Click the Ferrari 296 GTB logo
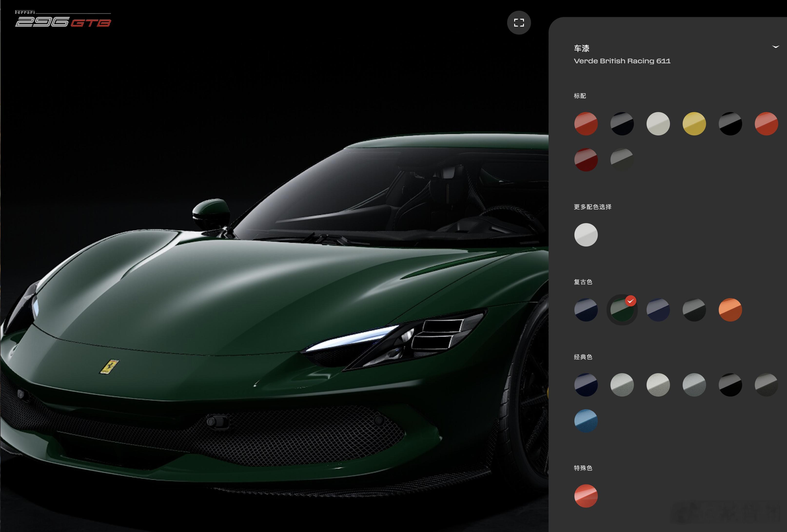This screenshot has width=787, height=532. coord(63,19)
